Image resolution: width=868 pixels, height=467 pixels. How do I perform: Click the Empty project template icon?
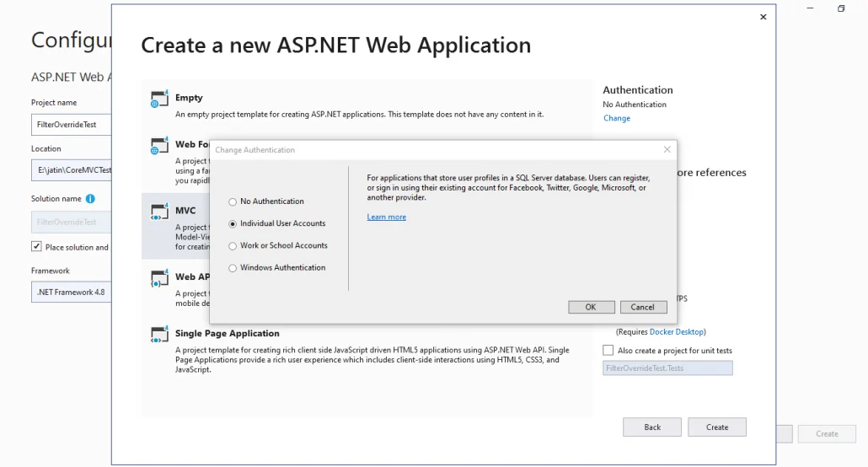point(159,99)
